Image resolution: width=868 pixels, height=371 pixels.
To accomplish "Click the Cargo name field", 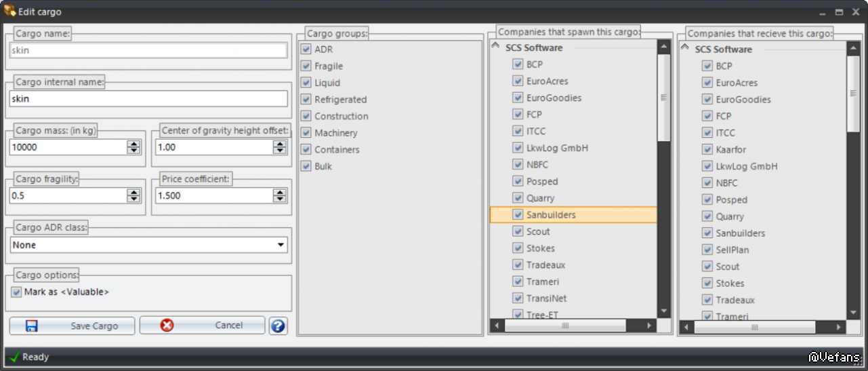I will (148, 50).
